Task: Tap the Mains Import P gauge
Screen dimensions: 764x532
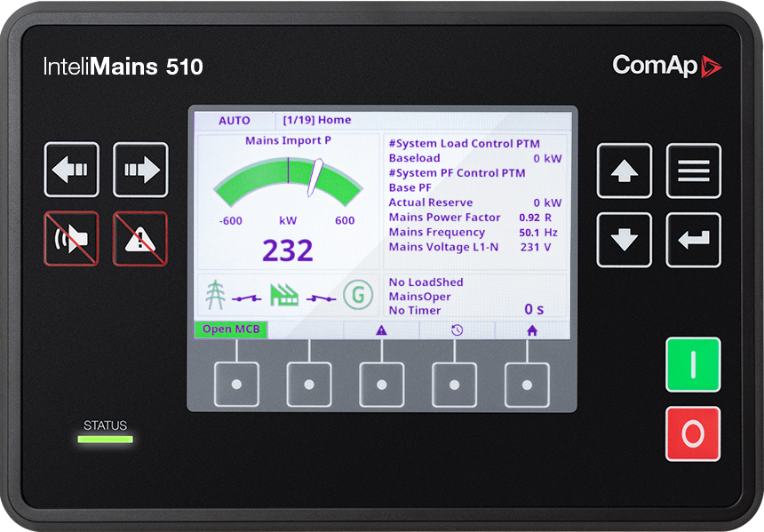Action: 288,182
